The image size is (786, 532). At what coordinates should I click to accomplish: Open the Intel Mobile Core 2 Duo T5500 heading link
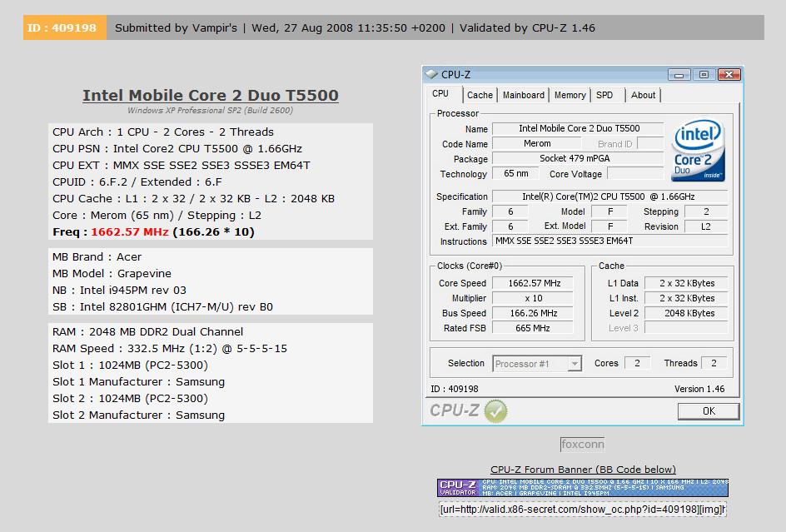click(x=211, y=95)
